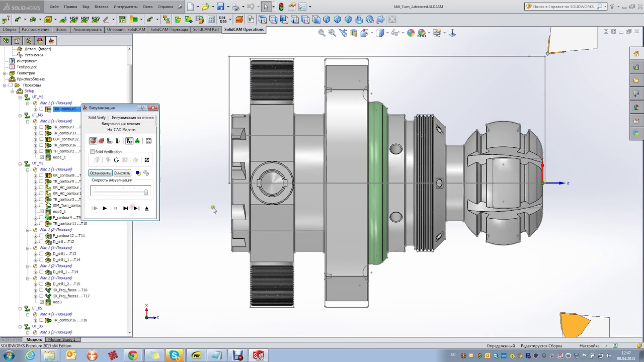Open the Файл menu

(x=54, y=7)
